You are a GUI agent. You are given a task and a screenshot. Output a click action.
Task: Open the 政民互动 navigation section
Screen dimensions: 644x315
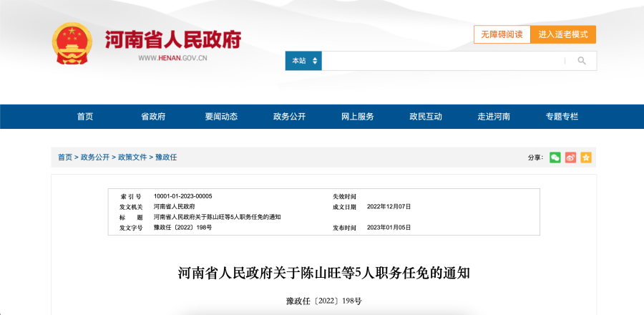426,117
